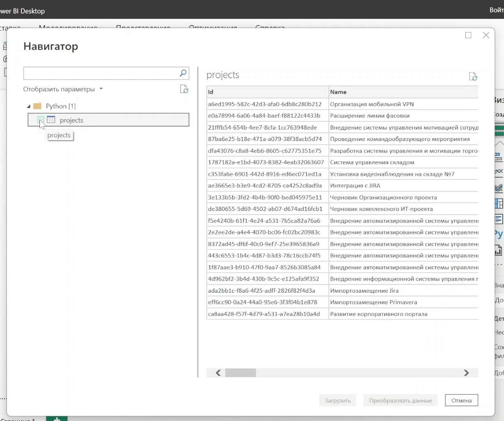The height and width of the screenshot is (421, 504).
Task: Click Id cell 21fffb54-654b-4ee7-8cfa-1cc763948ede
Action: [267, 127]
